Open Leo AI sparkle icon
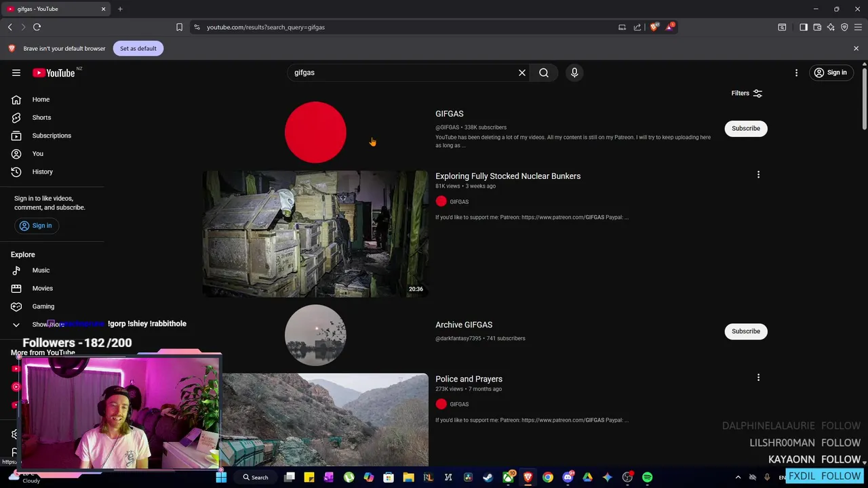The width and height of the screenshot is (868, 488). pyautogui.click(x=831, y=27)
